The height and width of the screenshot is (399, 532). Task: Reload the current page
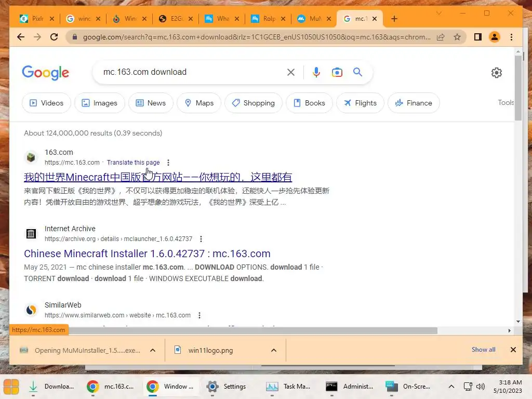tap(54, 37)
